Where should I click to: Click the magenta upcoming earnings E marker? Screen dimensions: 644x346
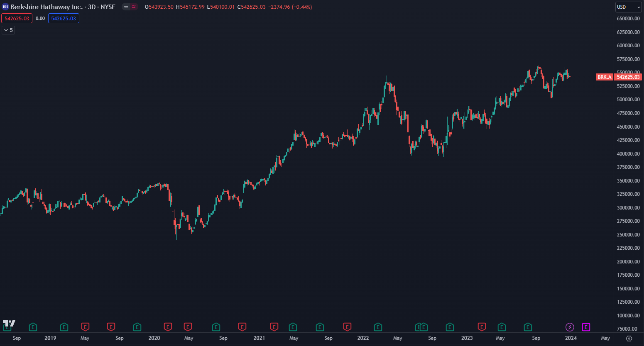tap(586, 327)
